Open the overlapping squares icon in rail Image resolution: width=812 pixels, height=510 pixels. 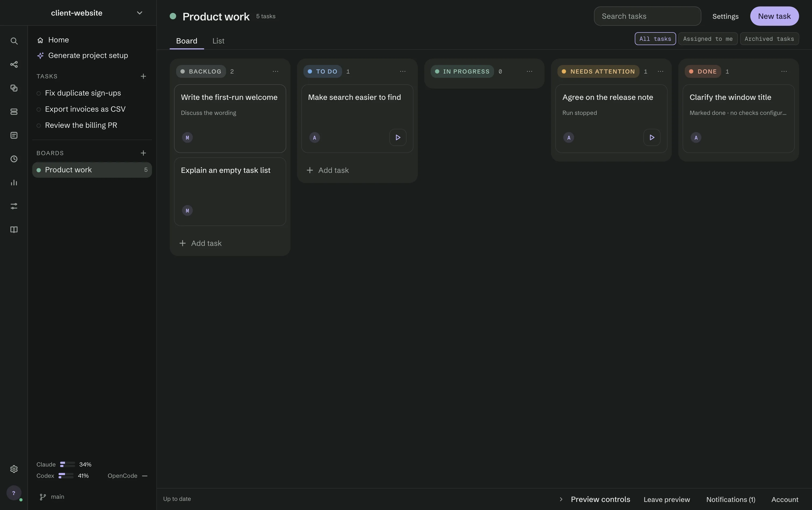point(14,88)
